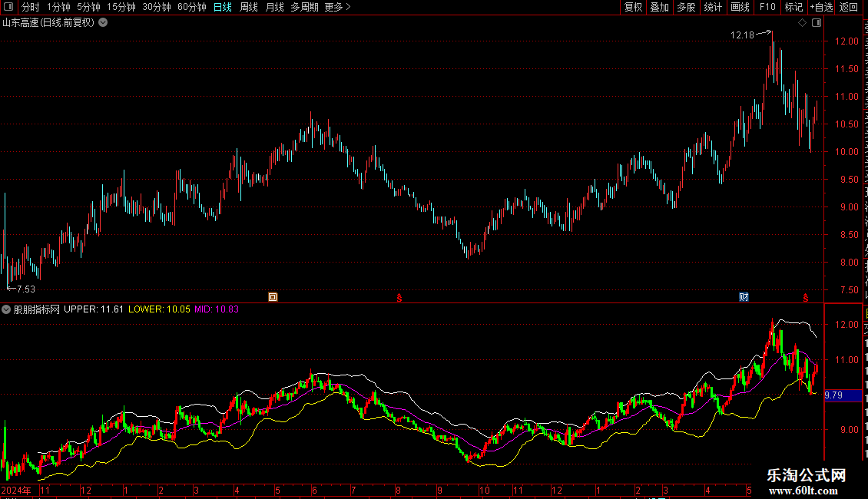This screenshot has height=499, width=868.
Task: Click the first red S marker near July
Action: click(399, 298)
